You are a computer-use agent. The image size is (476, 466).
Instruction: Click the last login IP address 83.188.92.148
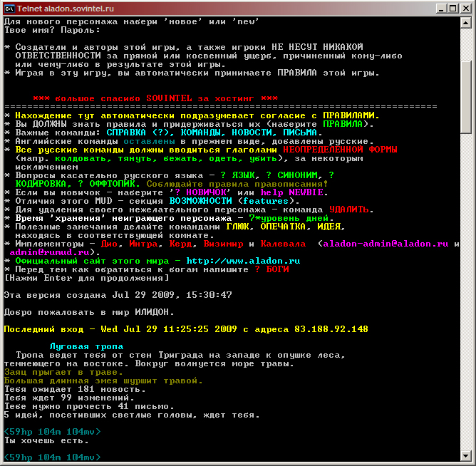[331, 328]
